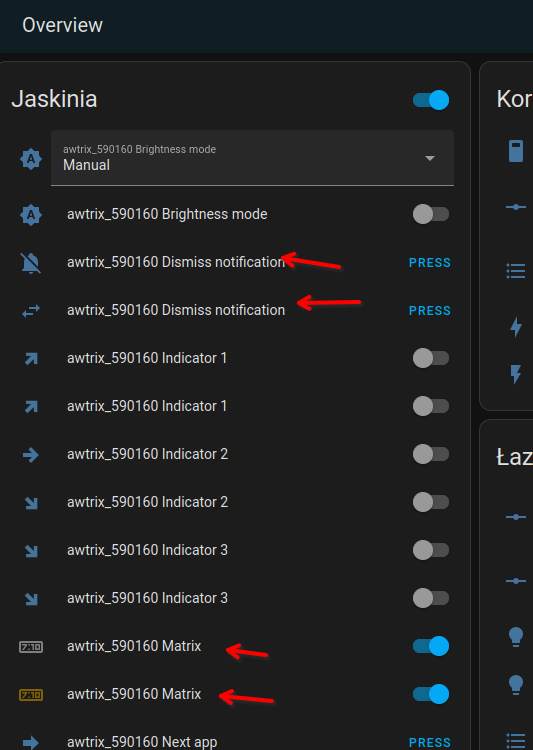Enable the Brightness mode switch
This screenshot has height=750, width=533.
click(431, 214)
